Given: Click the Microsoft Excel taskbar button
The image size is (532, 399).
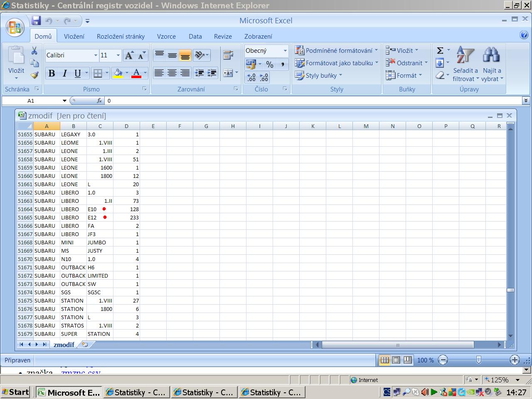Looking at the screenshot, I should click(69, 392).
